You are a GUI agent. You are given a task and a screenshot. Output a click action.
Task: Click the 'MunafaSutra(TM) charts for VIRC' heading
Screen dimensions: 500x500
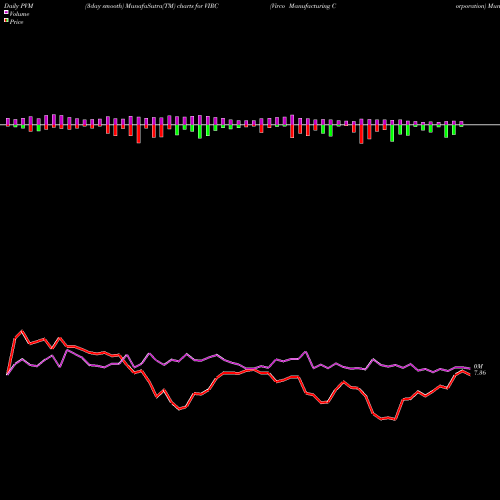171,6
